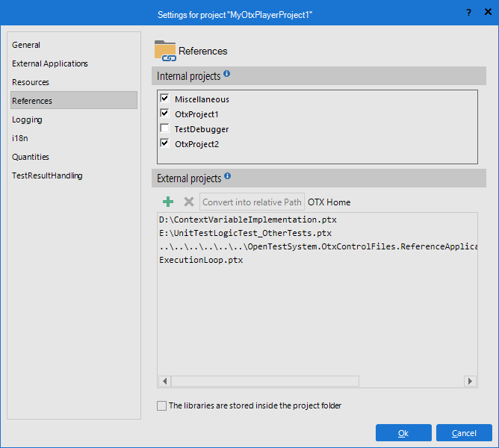Uncheck the Miscellaneous project checkbox
Image resolution: width=499 pixels, height=448 pixels.
[164, 99]
